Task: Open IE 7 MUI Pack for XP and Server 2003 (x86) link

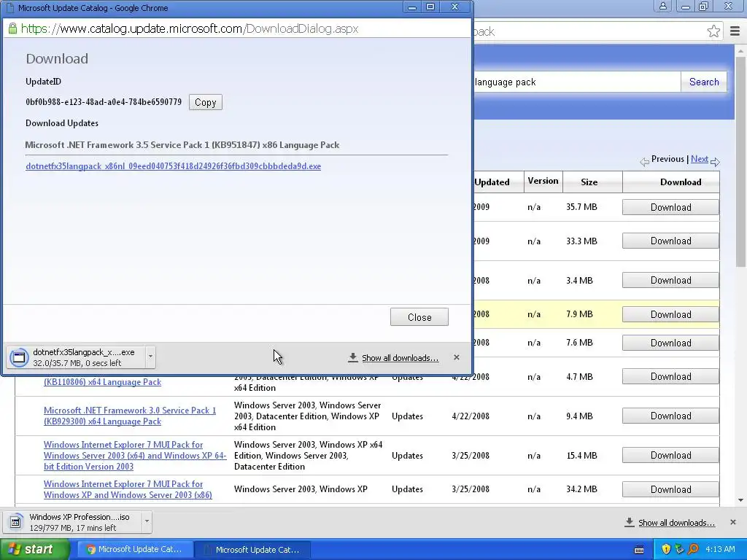Action: [x=128, y=489]
